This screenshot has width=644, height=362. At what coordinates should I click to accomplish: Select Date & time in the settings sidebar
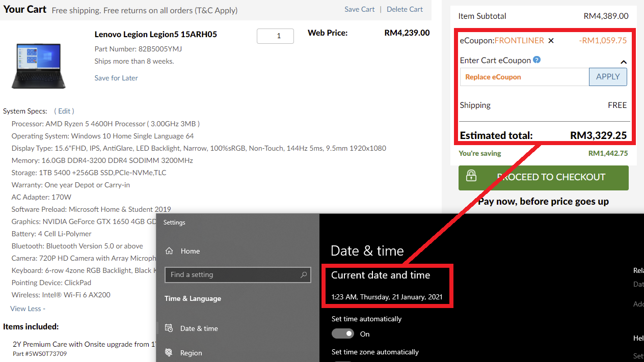click(199, 328)
